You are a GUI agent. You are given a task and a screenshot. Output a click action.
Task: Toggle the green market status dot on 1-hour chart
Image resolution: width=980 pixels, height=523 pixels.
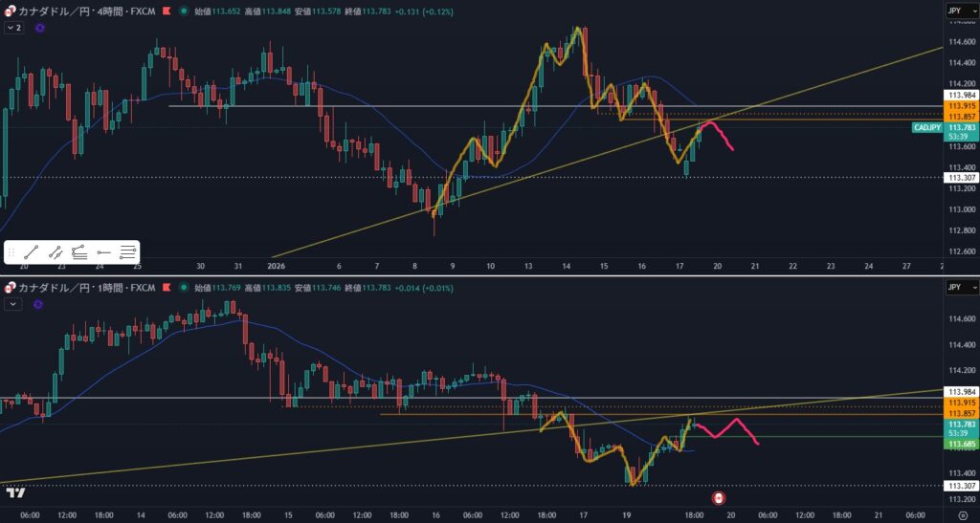tap(183, 287)
